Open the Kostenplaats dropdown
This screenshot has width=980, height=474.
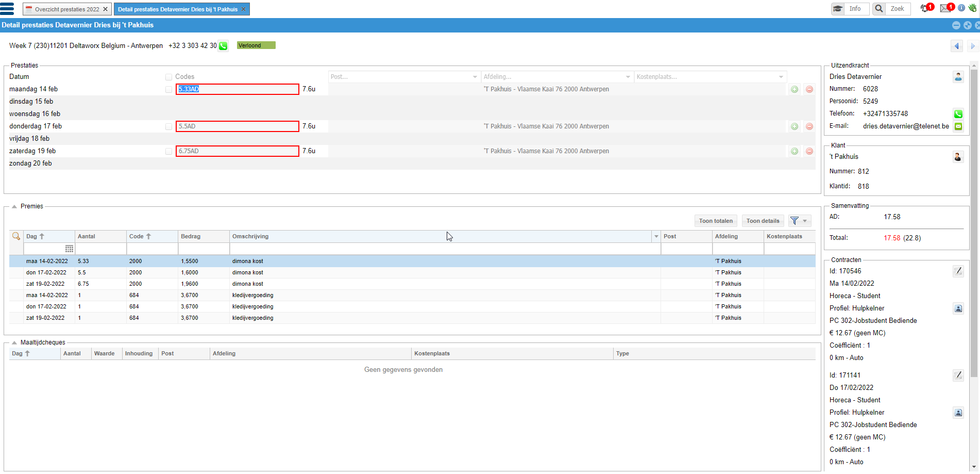tap(710, 77)
